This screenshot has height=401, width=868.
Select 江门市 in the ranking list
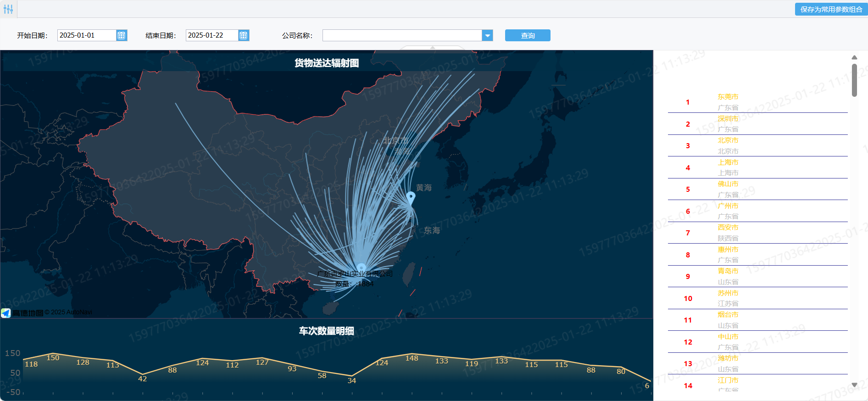728,380
